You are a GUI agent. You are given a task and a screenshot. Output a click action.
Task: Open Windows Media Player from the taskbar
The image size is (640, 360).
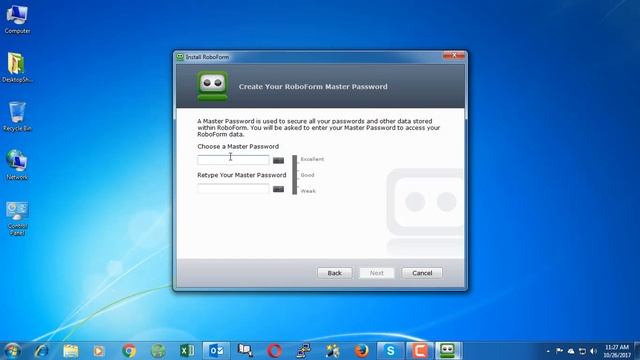click(x=99, y=351)
